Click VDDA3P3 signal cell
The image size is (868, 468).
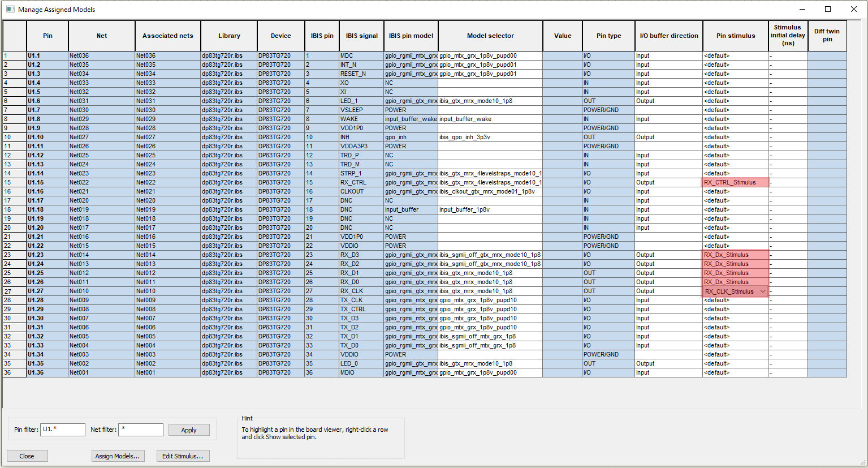[362, 146]
